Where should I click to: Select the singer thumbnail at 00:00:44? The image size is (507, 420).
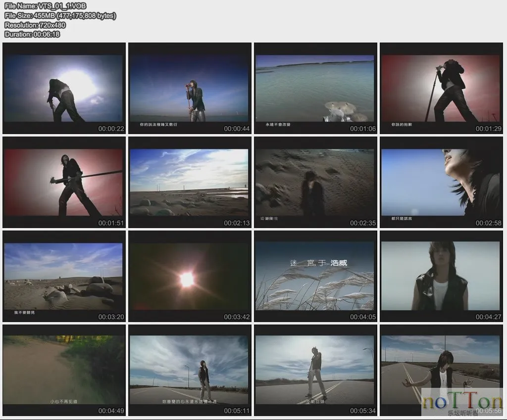point(190,88)
